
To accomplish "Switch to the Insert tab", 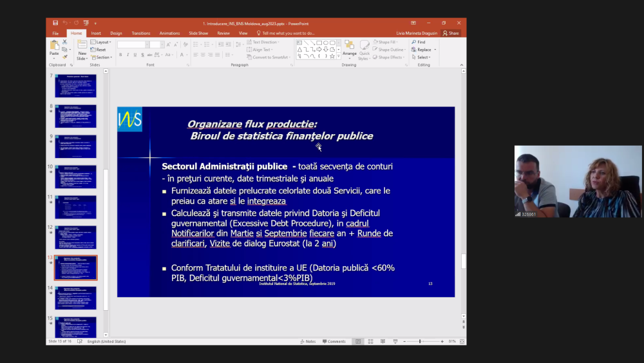I will tap(96, 34).
